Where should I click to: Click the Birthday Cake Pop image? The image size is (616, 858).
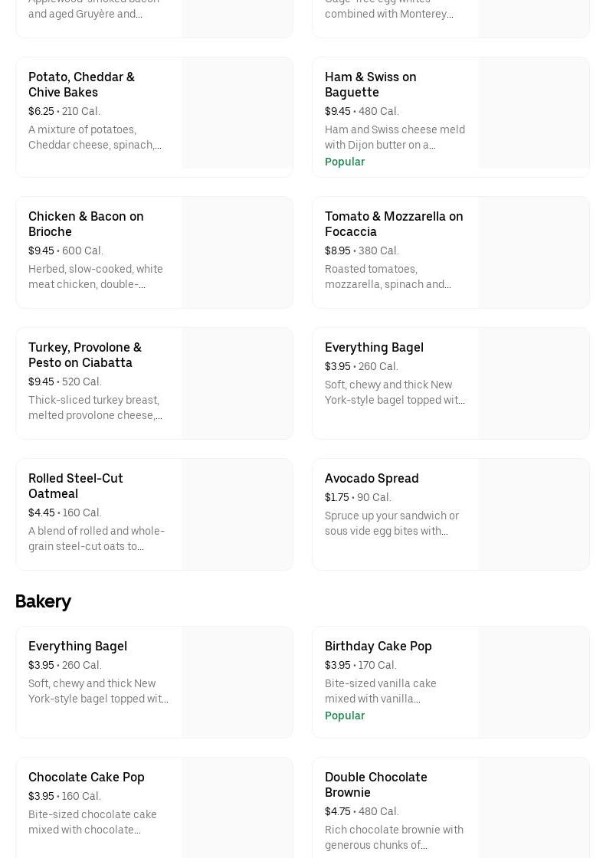pos(534,682)
